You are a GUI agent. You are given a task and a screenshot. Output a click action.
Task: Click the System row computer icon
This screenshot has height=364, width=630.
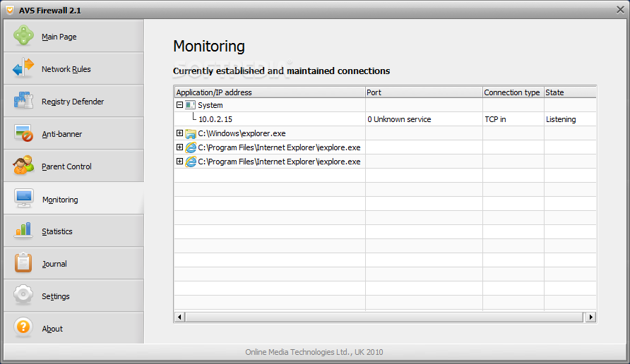(x=191, y=105)
